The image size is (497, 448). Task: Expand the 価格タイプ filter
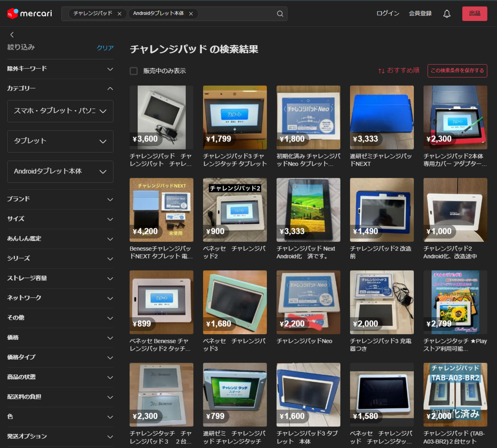[60, 357]
